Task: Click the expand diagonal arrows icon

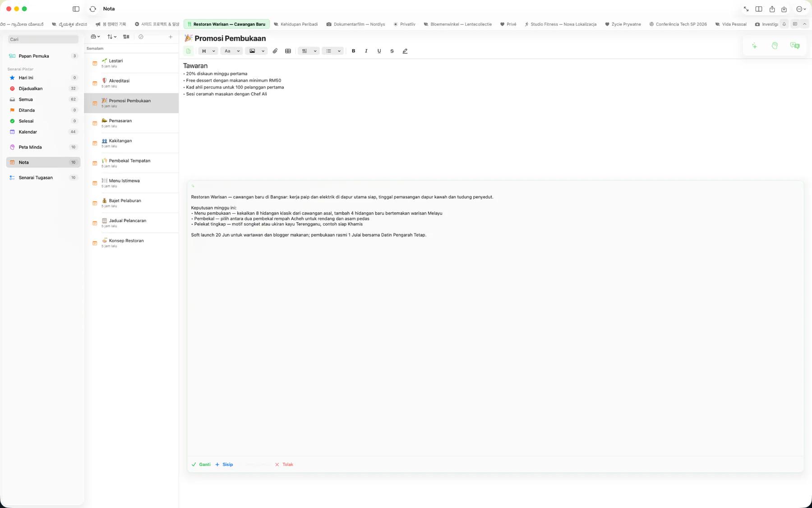Action: point(746,9)
